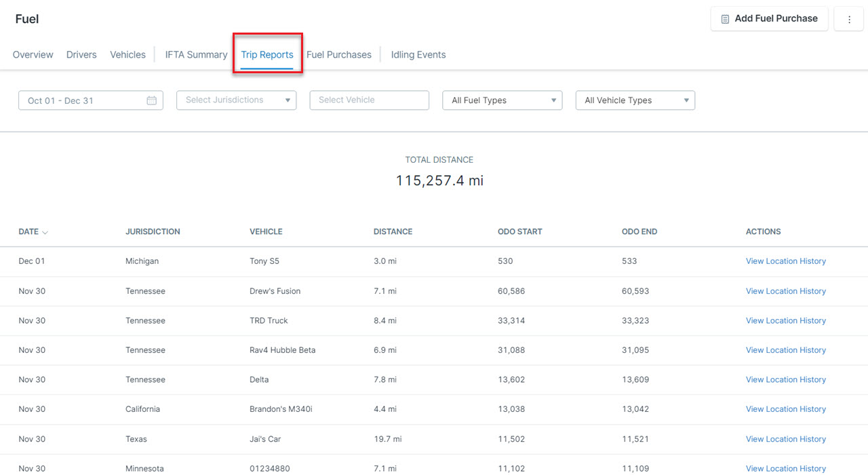Click the Add Fuel Purchase button

pos(769,19)
